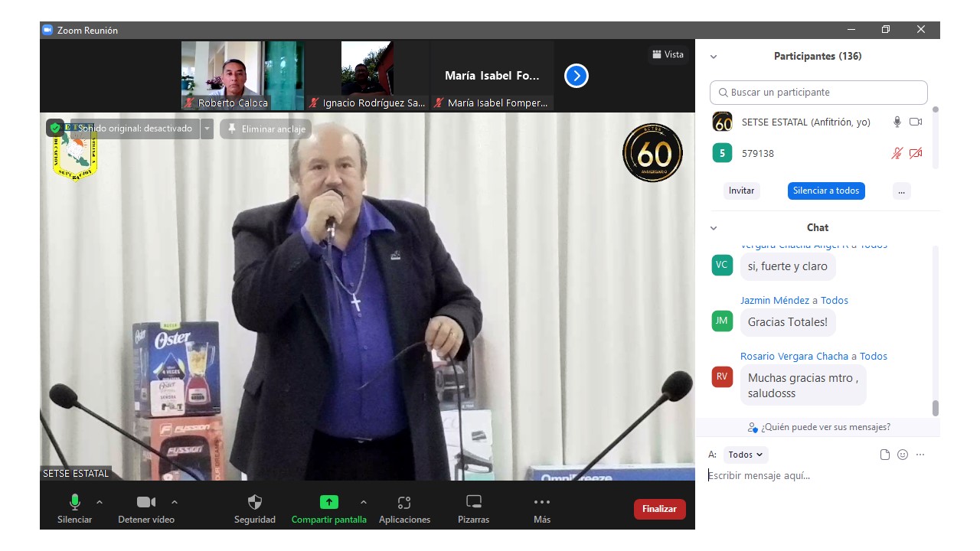The image size is (980, 551).
Task: Open share options arrow beside Compartir pantalla
Action: [x=363, y=502]
